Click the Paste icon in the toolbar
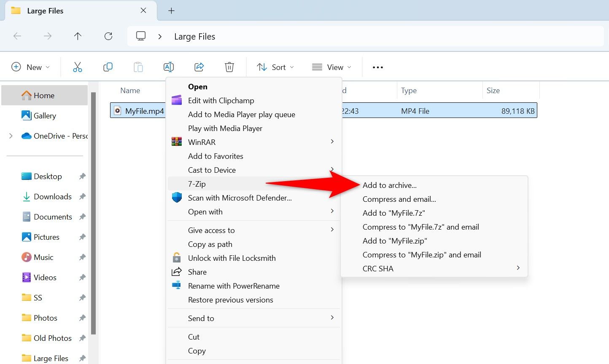Image resolution: width=609 pixels, height=364 pixels. pyautogui.click(x=138, y=67)
